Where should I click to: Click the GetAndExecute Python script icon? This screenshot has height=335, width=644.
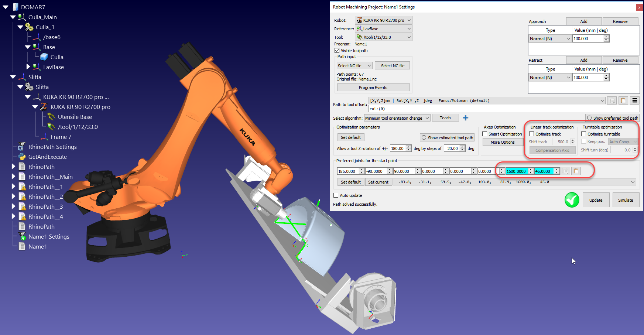[22, 157]
